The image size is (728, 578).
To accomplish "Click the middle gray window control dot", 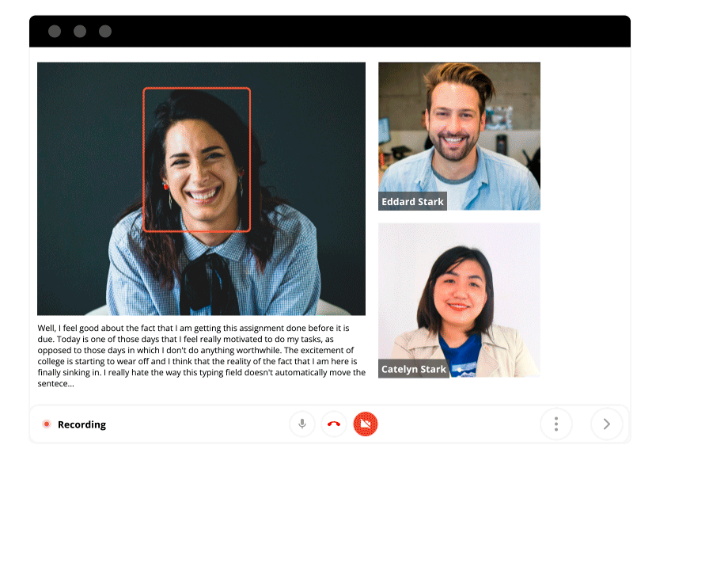I will click(80, 32).
